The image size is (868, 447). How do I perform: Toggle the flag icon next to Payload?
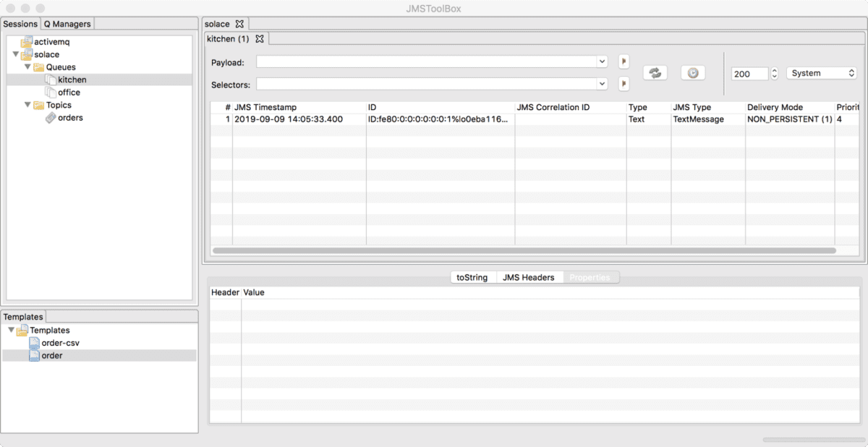624,61
